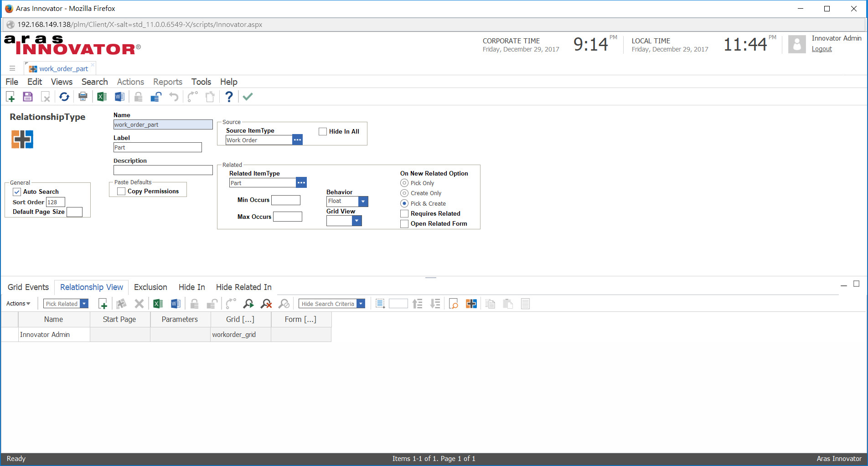Click the Hide In tab
This screenshot has width=868, height=466.
pyautogui.click(x=191, y=287)
